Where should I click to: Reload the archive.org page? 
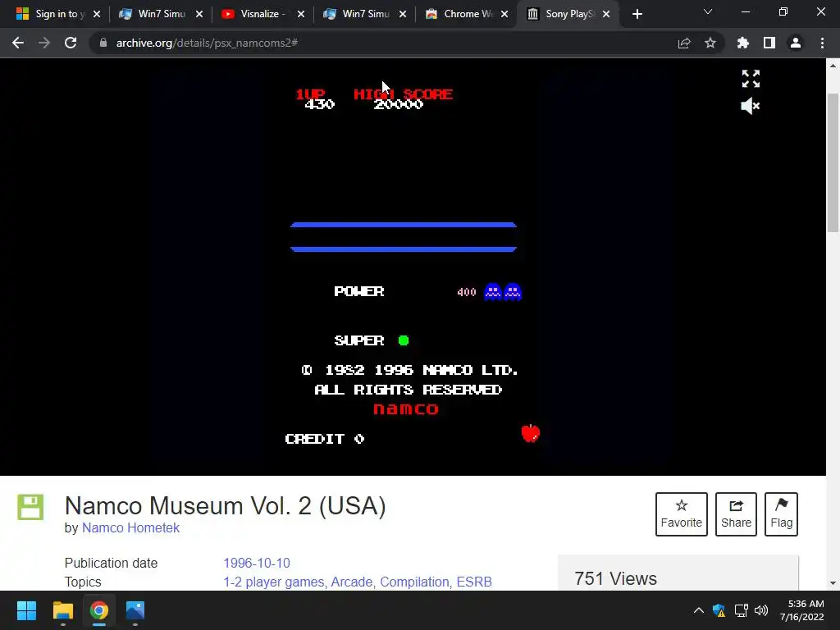pyautogui.click(x=71, y=43)
